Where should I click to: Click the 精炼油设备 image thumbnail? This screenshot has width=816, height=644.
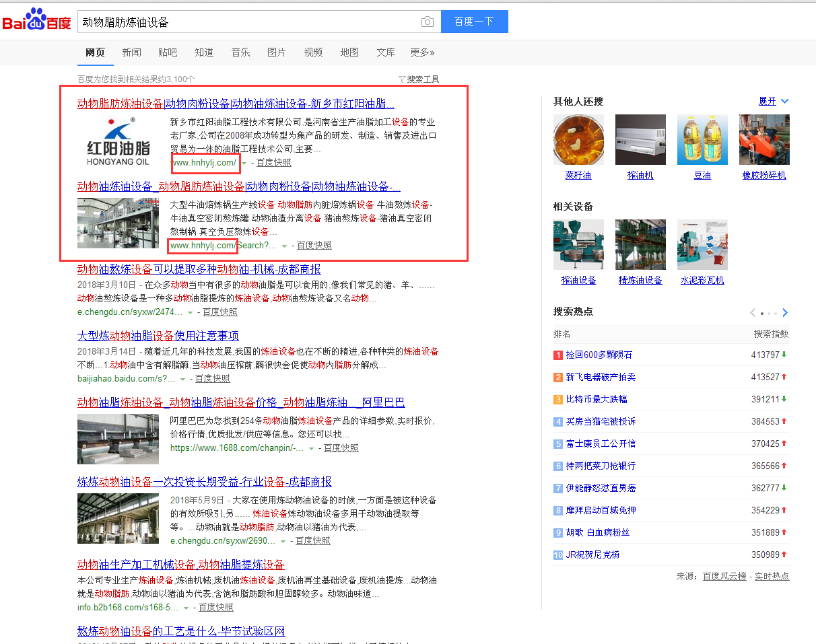pyautogui.click(x=640, y=245)
